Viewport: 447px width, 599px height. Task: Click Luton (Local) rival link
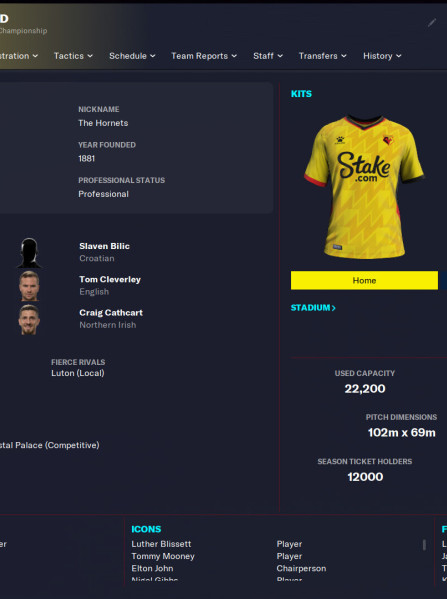78,373
